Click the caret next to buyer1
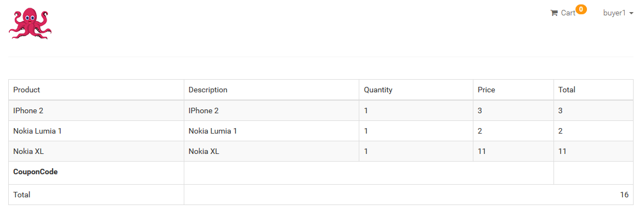Screen dimensions: 644x221 click(632, 13)
